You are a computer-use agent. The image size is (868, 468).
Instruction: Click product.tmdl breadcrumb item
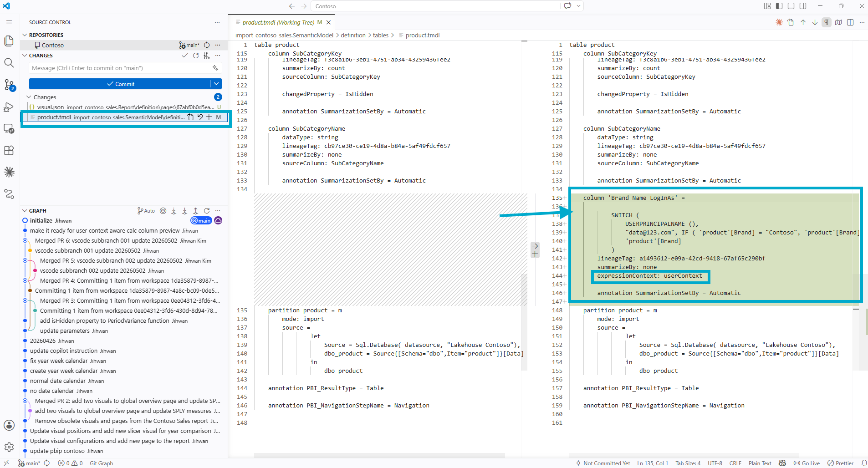click(x=423, y=35)
